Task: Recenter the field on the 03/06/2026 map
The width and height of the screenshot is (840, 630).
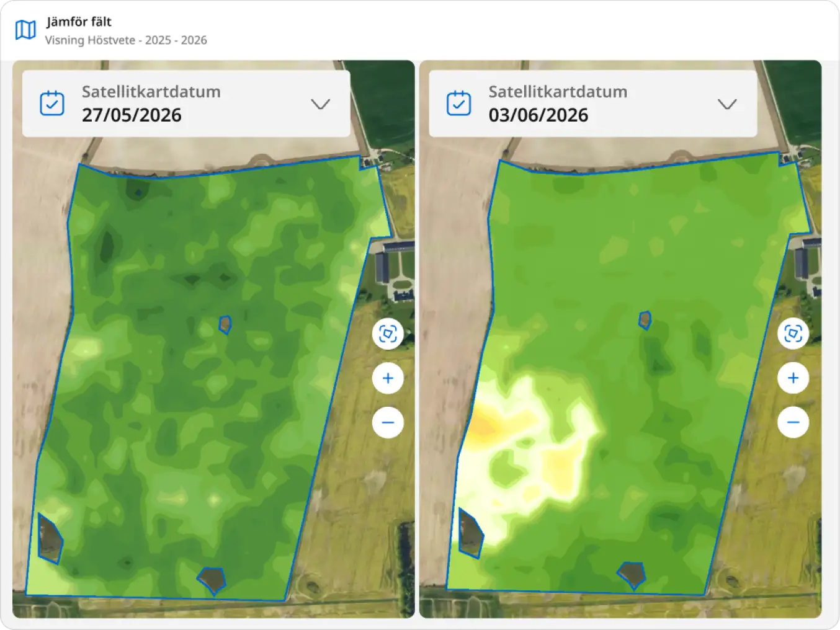Action: click(793, 334)
